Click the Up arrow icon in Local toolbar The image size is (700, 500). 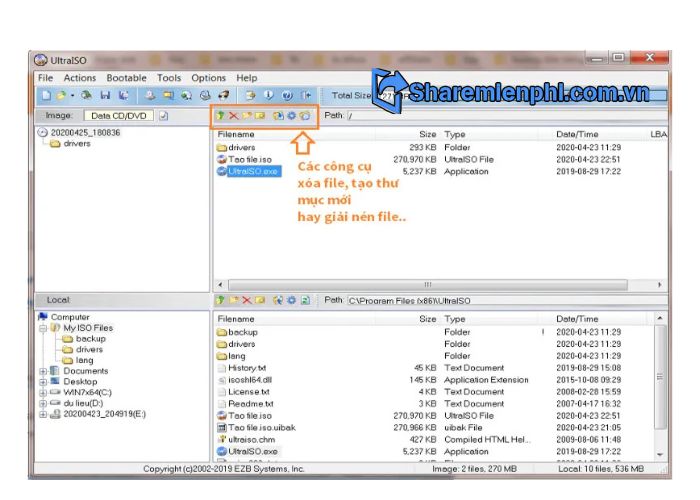coord(220,300)
